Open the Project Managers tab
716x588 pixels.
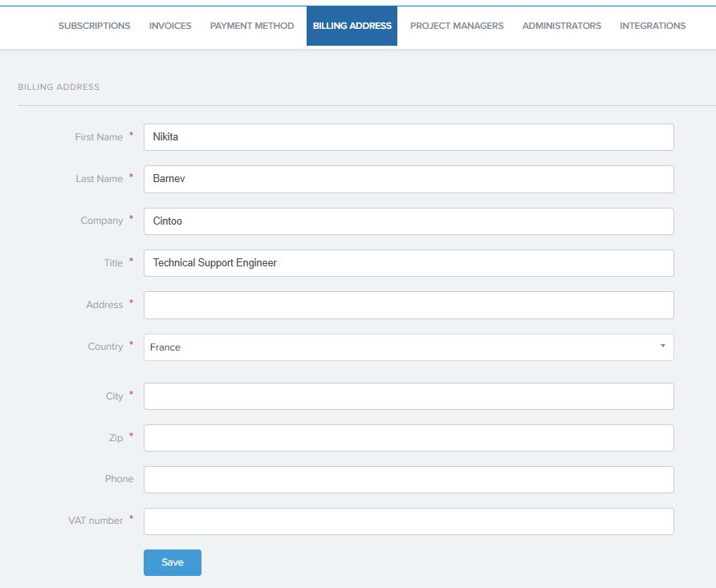click(457, 26)
